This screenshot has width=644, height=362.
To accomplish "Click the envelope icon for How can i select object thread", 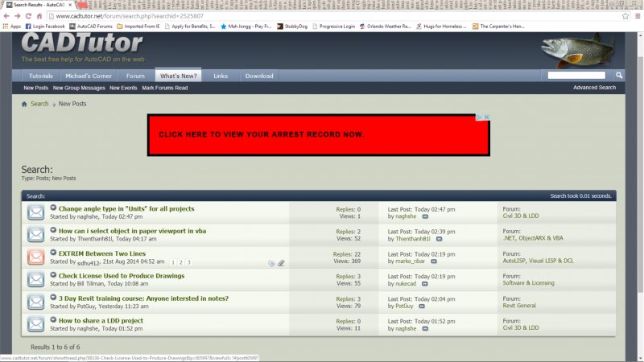I will (35, 235).
